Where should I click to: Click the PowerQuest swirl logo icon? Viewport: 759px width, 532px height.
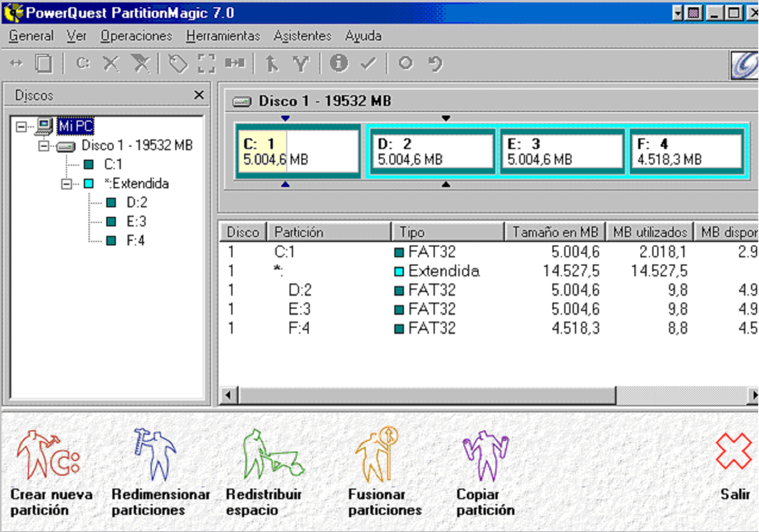tap(745, 65)
